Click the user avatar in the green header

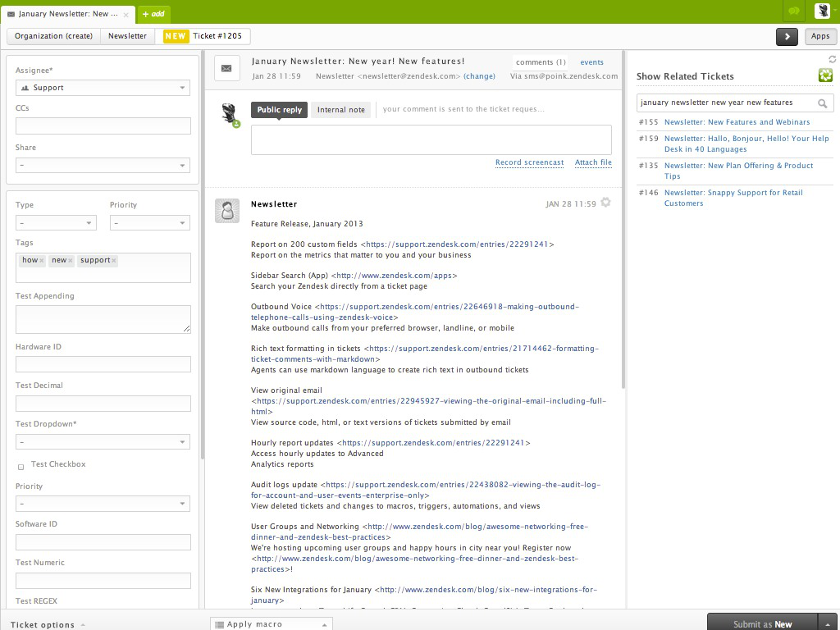click(x=823, y=11)
